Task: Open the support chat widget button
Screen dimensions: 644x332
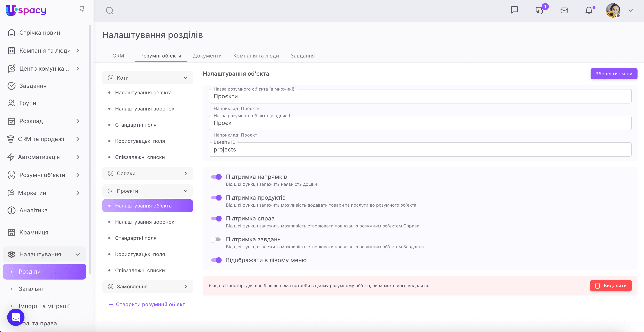Action: pos(16,317)
